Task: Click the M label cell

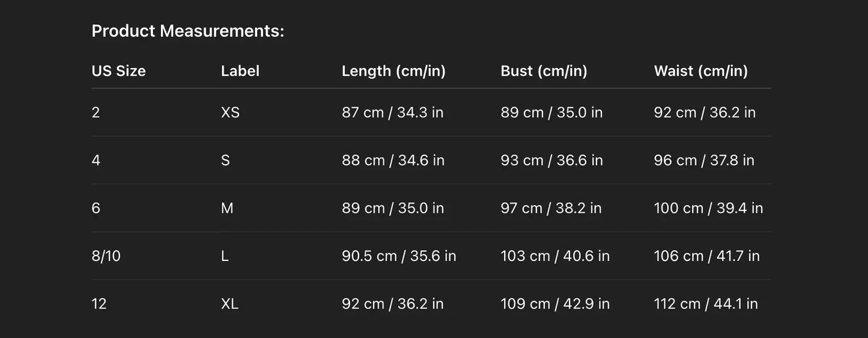Action: 227,208
